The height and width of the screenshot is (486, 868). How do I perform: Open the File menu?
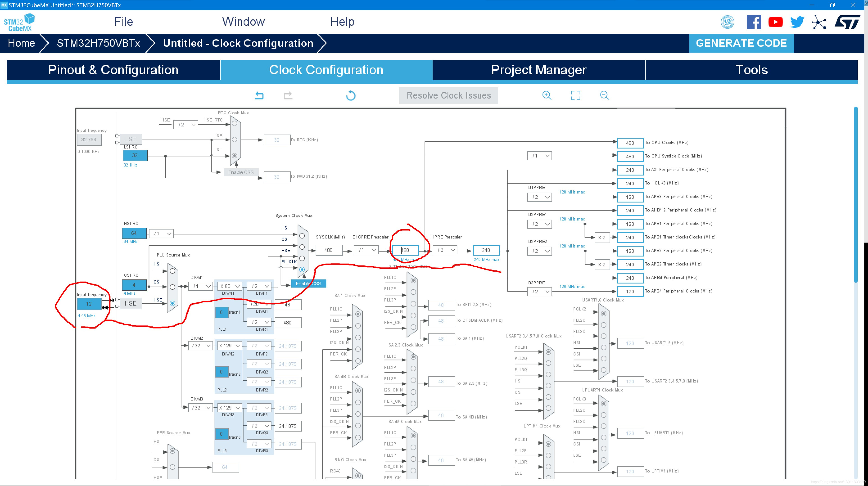(x=124, y=22)
